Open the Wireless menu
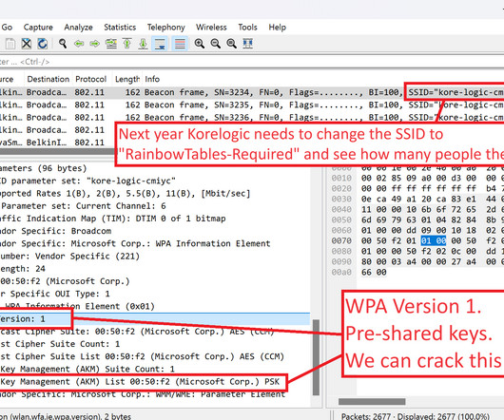The image size is (504, 420). tap(211, 28)
